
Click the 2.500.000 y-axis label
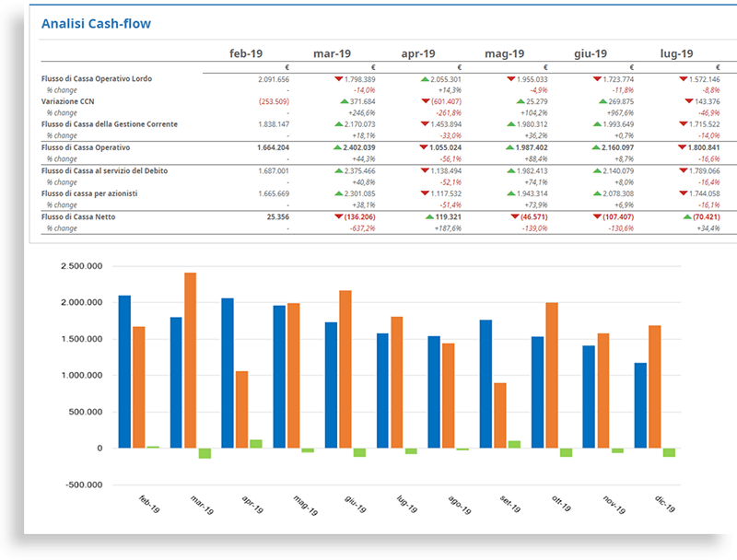coord(81,266)
